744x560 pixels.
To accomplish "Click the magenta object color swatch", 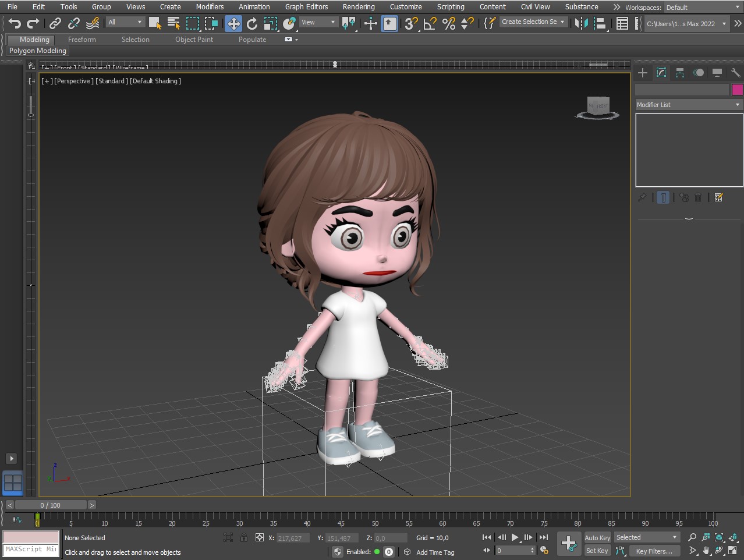I will (737, 90).
